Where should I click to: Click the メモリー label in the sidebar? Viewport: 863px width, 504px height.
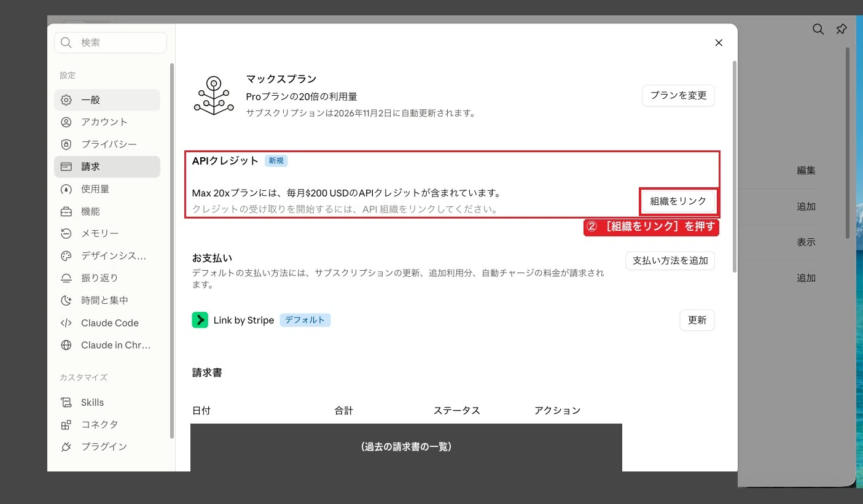click(x=100, y=233)
